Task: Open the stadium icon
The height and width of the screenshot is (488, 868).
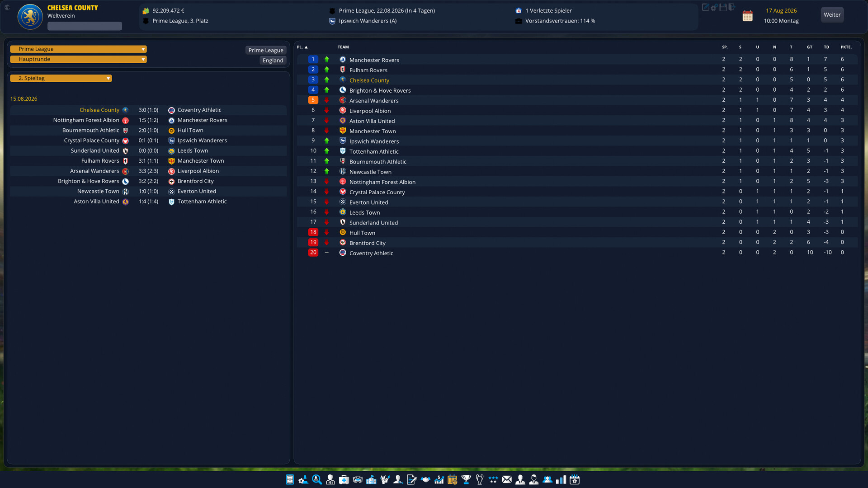Action: [x=358, y=479]
